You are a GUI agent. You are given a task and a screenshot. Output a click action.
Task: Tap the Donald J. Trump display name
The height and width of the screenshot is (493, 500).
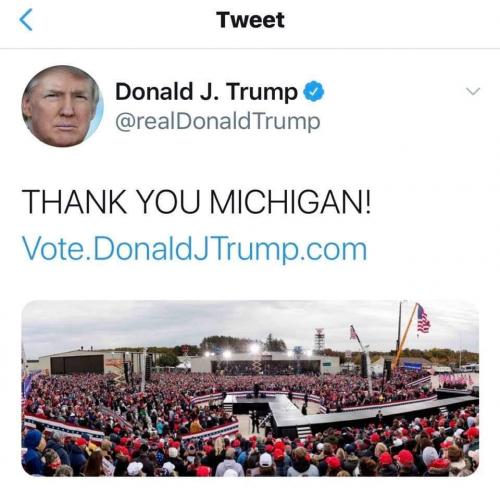tap(206, 91)
